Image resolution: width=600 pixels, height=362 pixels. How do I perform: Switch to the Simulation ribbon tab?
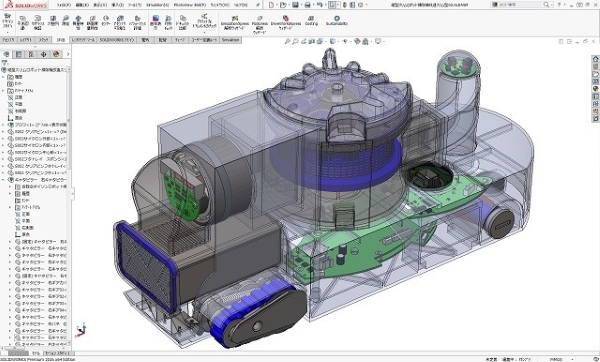pyautogui.click(x=230, y=40)
